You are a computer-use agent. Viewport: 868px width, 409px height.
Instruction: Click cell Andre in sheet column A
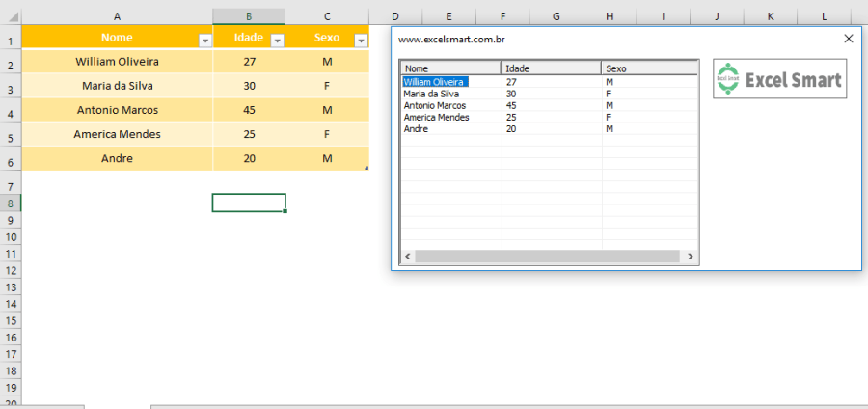point(117,159)
